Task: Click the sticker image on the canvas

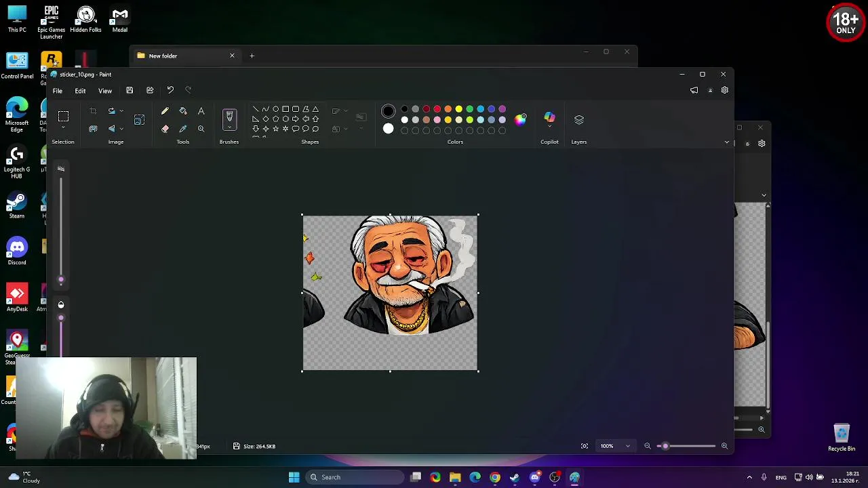Action: point(390,293)
